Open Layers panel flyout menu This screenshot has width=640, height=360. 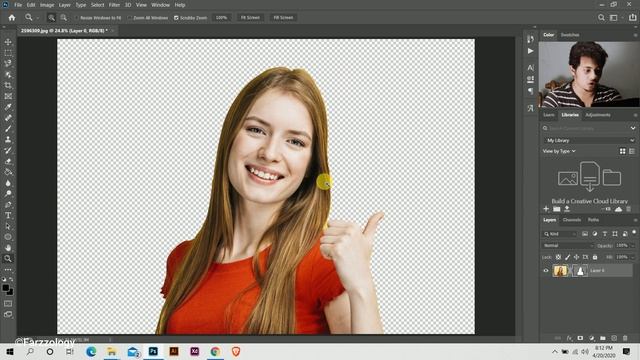tap(635, 220)
